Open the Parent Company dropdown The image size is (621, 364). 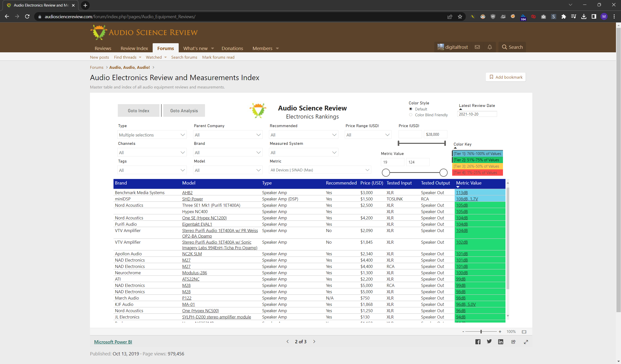click(x=228, y=135)
